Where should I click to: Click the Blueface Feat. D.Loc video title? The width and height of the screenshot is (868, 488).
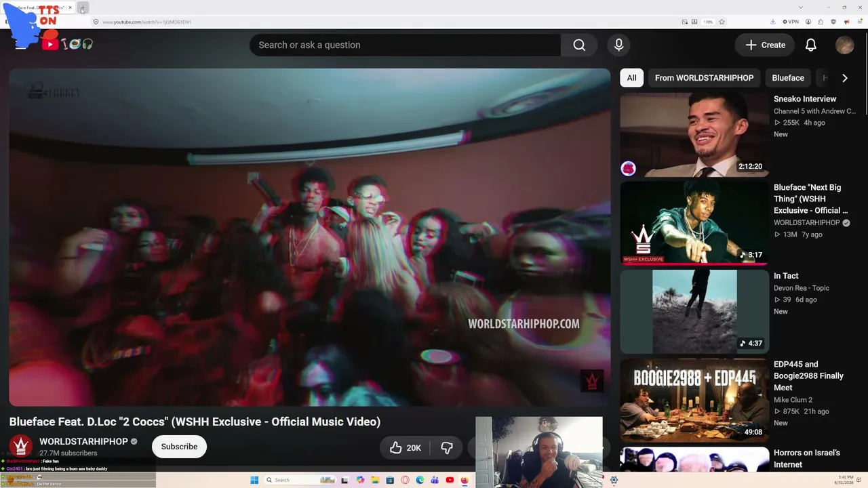[x=195, y=422]
